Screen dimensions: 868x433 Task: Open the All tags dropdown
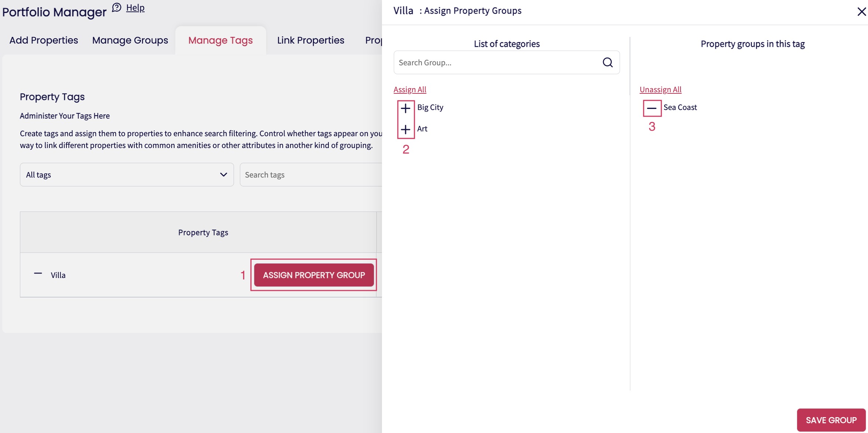(x=127, y=175)
